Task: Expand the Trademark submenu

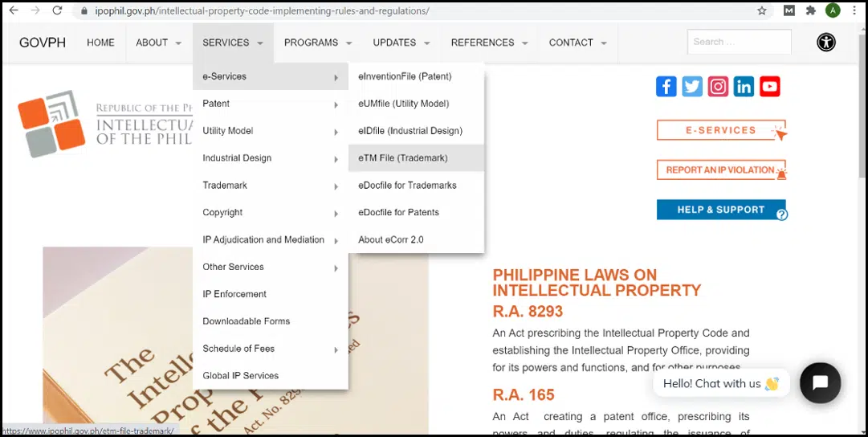Action: (x=270, y=185)
